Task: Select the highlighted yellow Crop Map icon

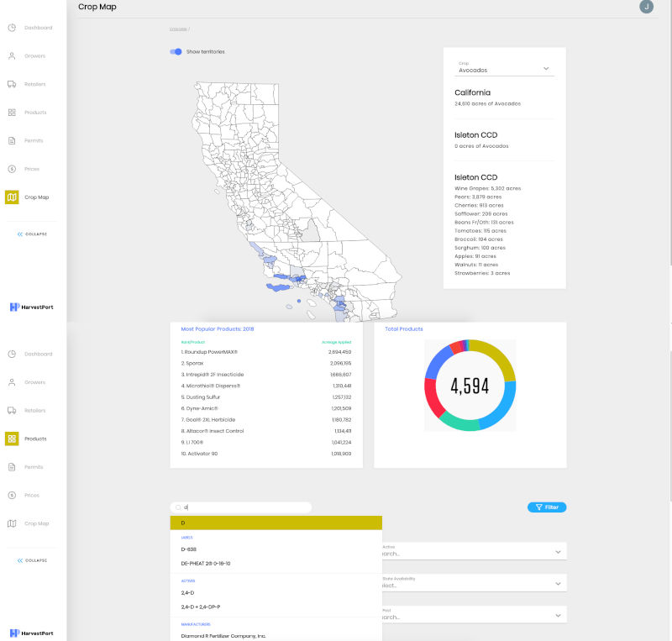Action: [12, 197]
